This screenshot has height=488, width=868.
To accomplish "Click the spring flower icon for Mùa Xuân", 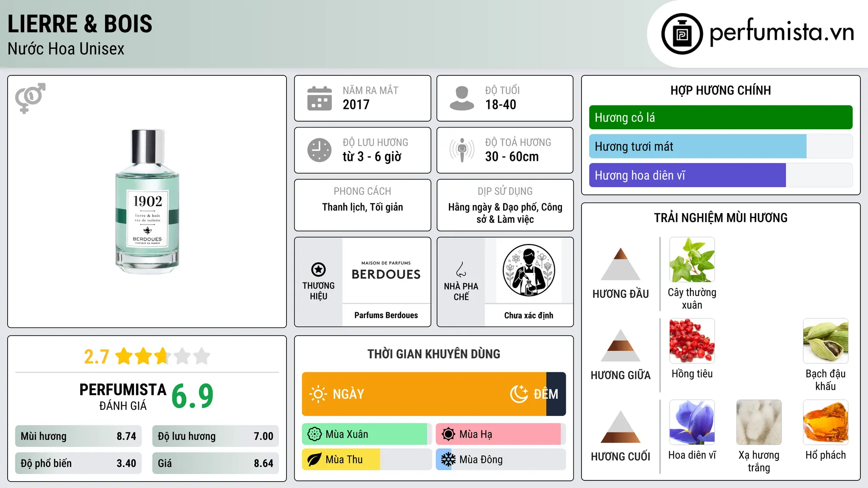I will pos(314,434).
